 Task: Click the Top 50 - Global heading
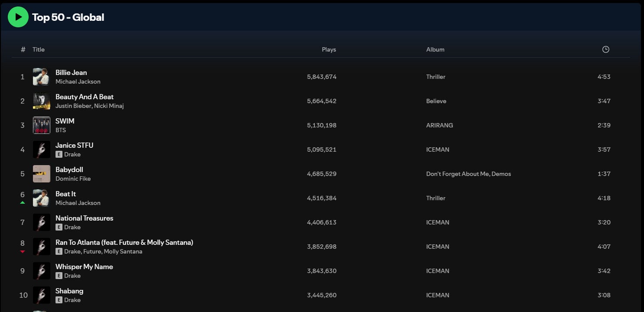pos(68,17)
